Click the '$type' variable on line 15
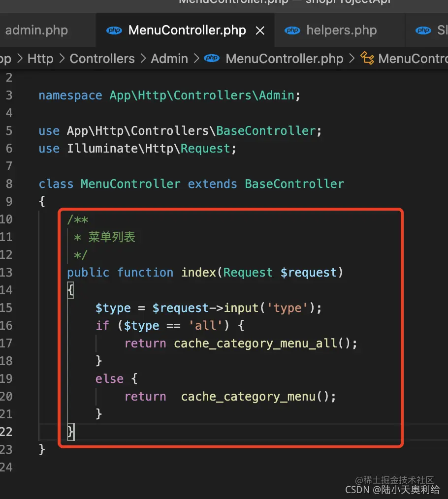 coord(113,308)
